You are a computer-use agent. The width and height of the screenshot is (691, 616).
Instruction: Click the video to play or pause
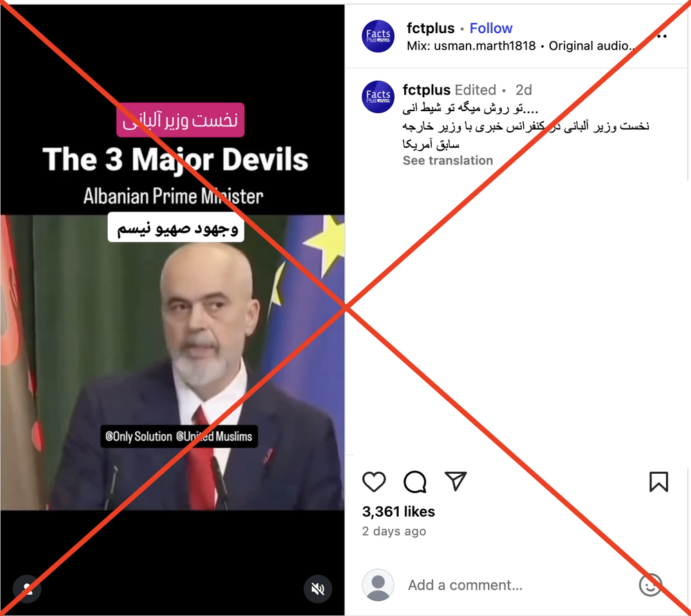pyautogui.click(x=172, y=361)
